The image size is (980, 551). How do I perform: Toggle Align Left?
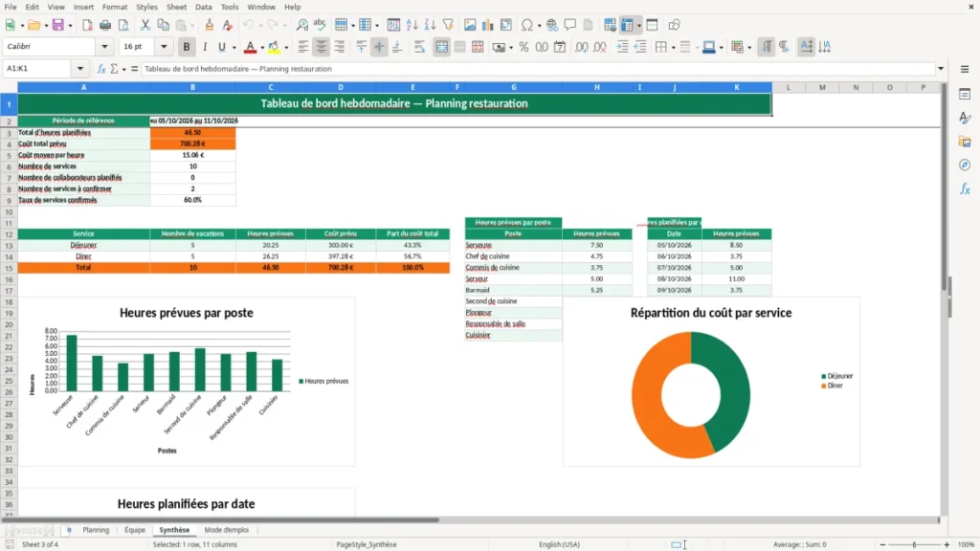(x=303, y=47)
